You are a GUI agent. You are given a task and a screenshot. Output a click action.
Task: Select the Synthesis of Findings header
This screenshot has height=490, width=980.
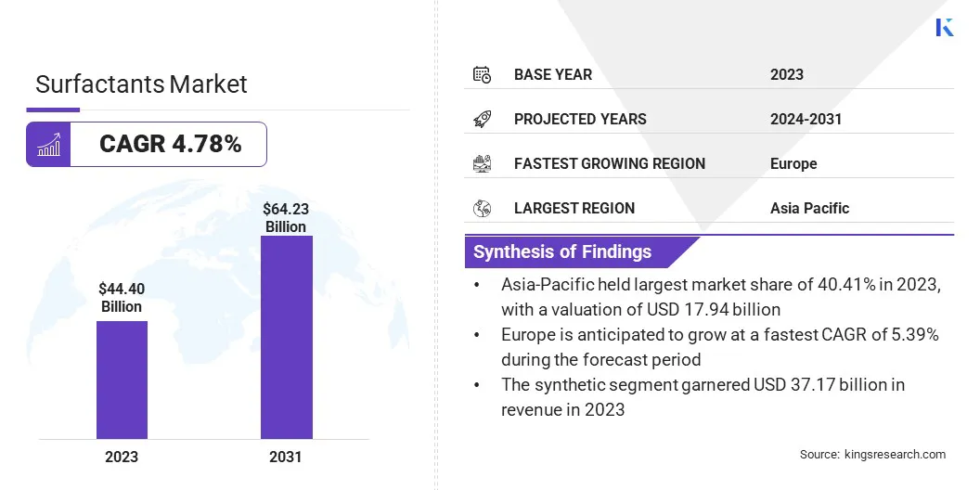(562, 251)
